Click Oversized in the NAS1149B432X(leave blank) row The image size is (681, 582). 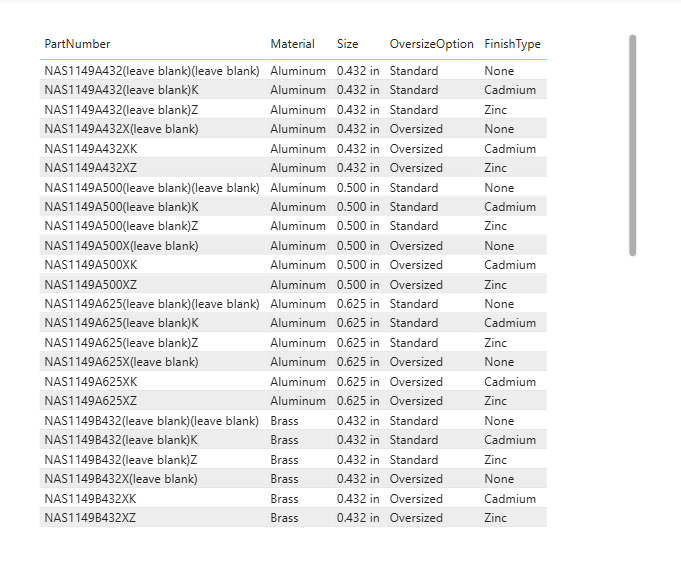(x=416, y=479)
